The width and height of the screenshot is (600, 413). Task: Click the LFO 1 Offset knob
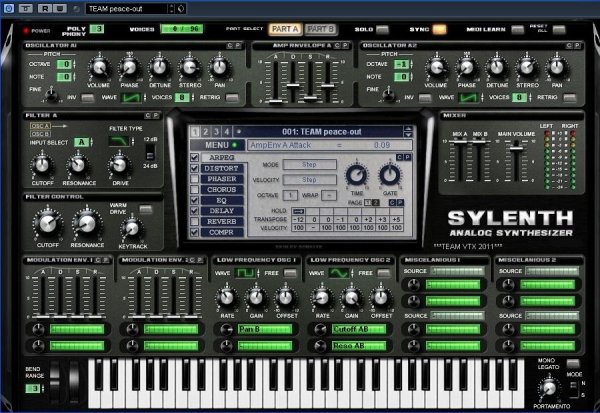coord(285,298)
